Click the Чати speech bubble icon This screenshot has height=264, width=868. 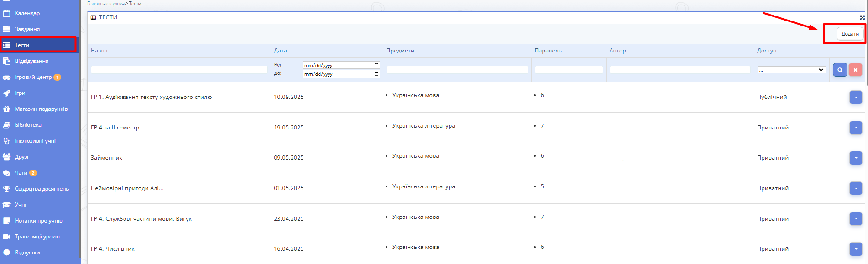[7, 173]
